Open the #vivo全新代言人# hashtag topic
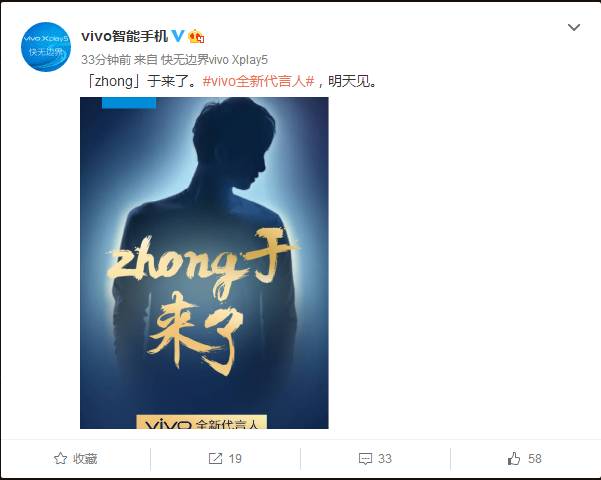Viewport: 601px width, 480px height. click(259, 81)
